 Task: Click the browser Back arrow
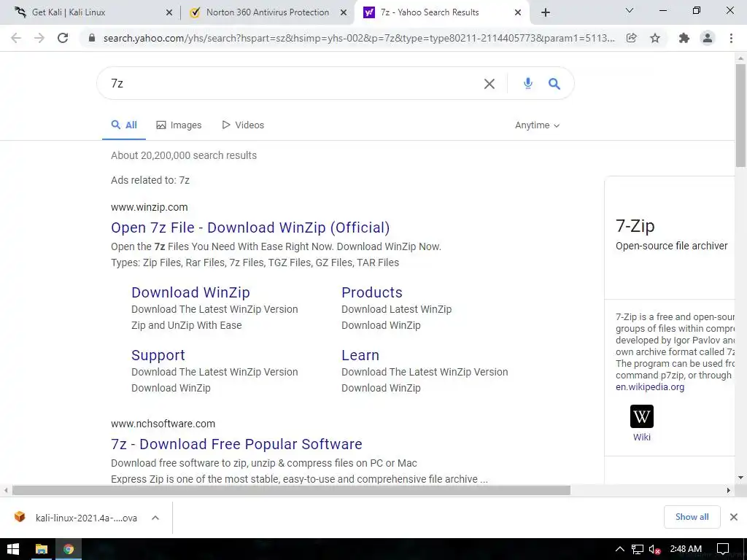(x=16, y=38)
